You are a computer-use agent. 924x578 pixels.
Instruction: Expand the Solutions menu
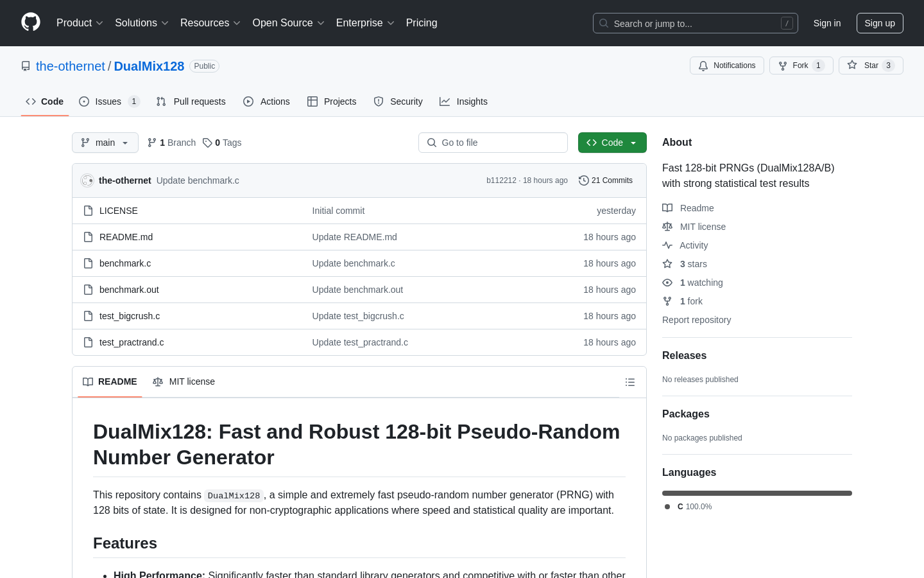click(142, 23)
